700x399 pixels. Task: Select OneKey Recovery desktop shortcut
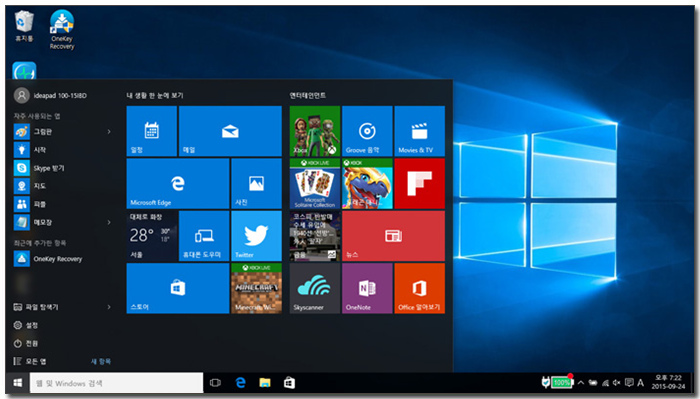(62, 29)
